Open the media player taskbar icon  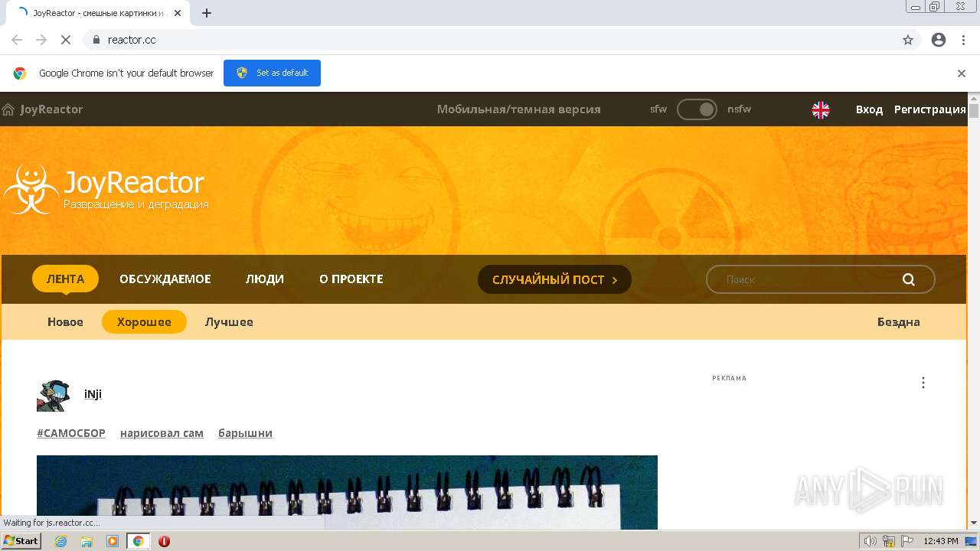tap(113, 541)
